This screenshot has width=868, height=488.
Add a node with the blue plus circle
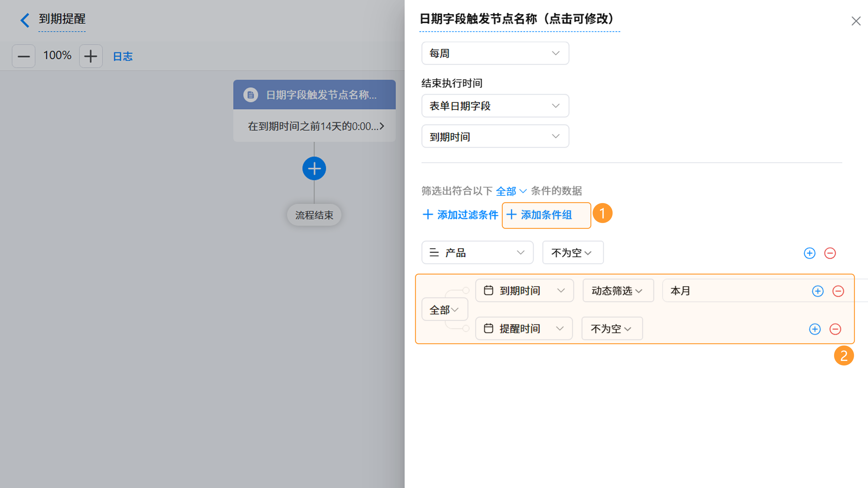coord(314,168)
